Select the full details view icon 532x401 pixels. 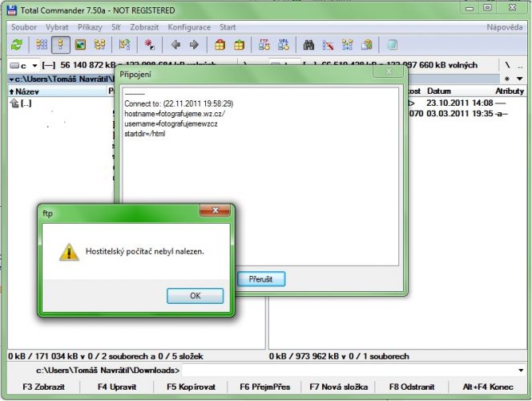coord(61,44)
